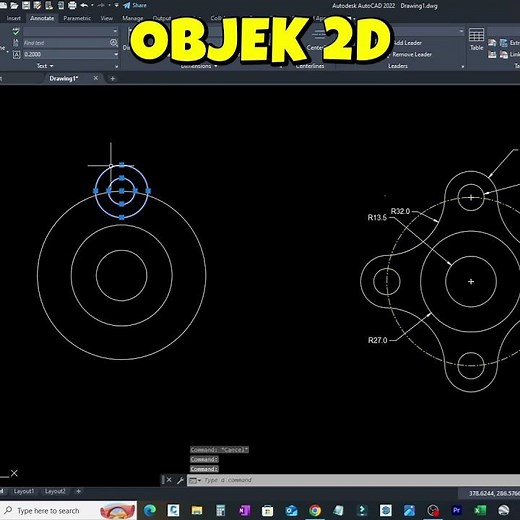Click the Find text search icon

(114, 43)
